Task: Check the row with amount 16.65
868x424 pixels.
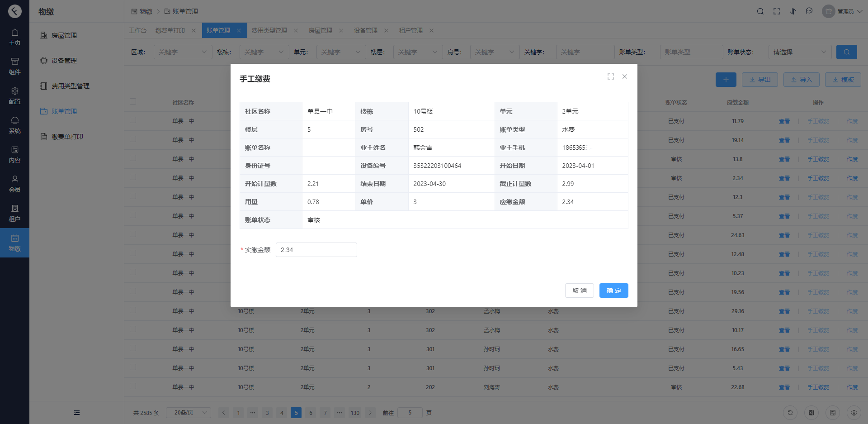Action: click(133, 348)
